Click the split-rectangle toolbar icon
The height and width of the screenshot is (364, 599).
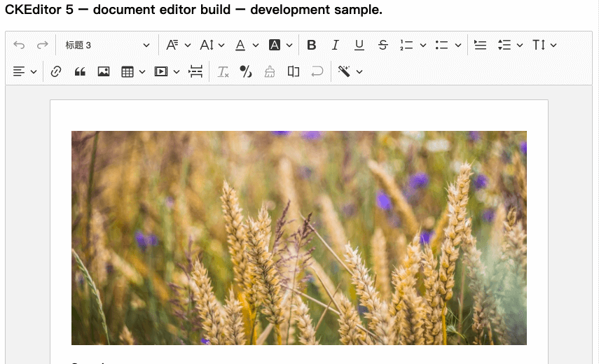point(294,71)
